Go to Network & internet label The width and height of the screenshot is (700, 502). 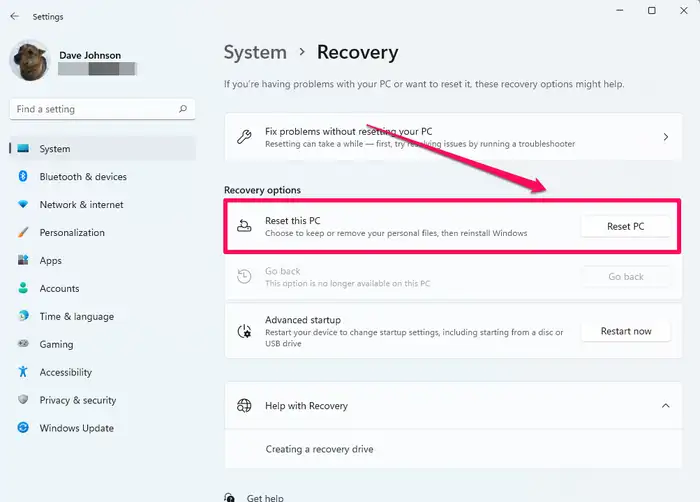(81, 205)
